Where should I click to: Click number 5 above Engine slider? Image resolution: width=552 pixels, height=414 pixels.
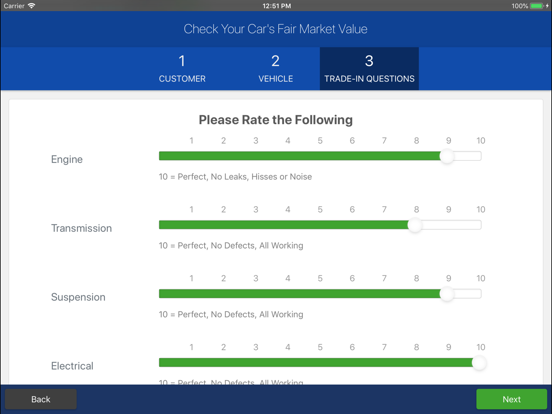[320, 141]
